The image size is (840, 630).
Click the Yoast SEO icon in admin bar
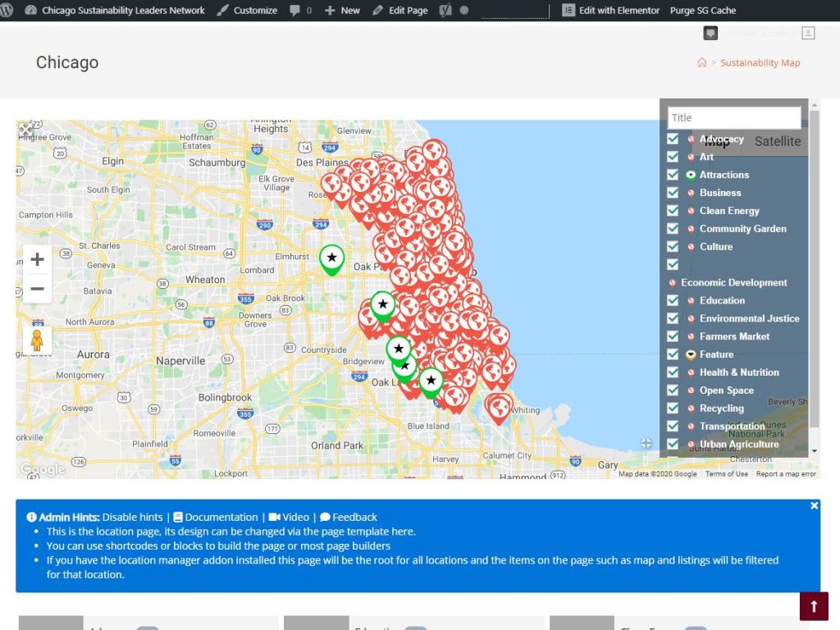[445, 11]
